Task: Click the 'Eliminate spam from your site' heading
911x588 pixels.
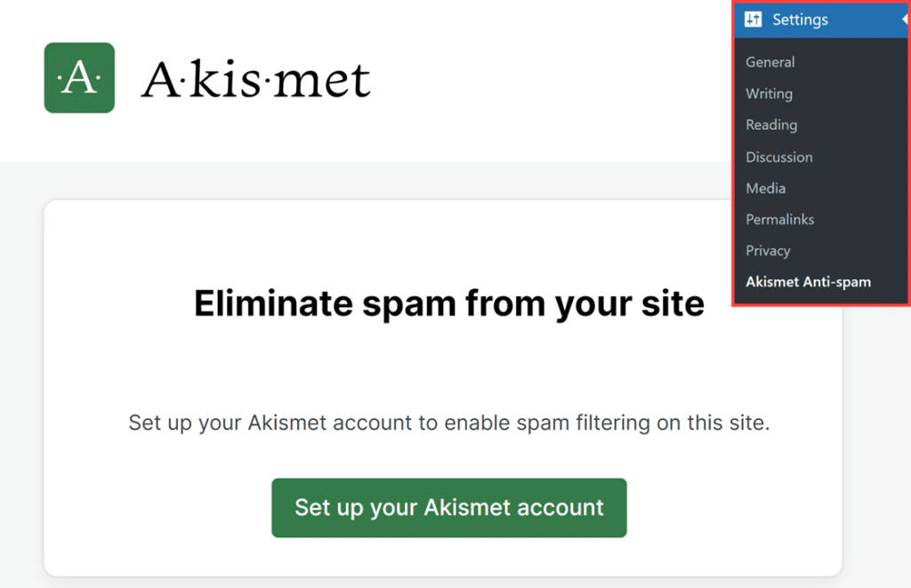Action: pos(448,303)
